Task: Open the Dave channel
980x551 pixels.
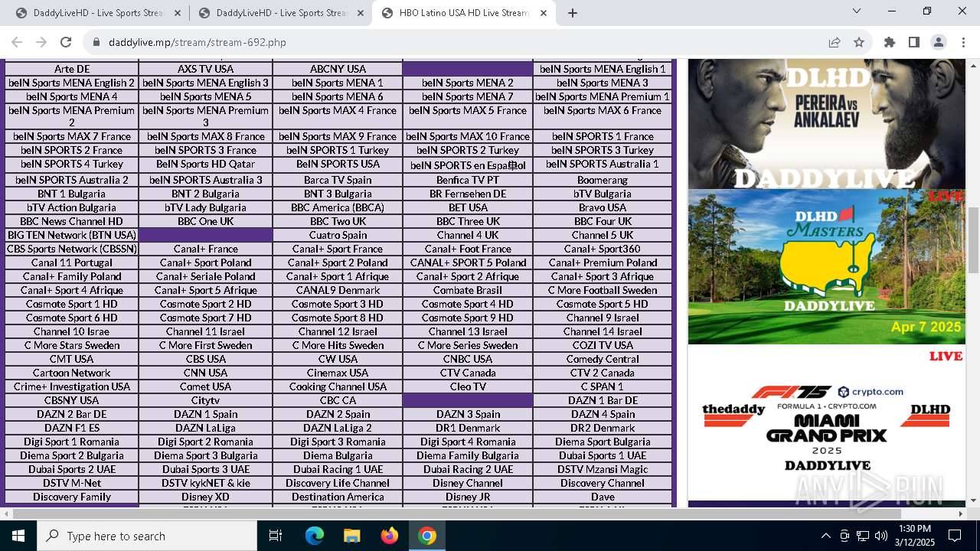Action: point(603,497)
